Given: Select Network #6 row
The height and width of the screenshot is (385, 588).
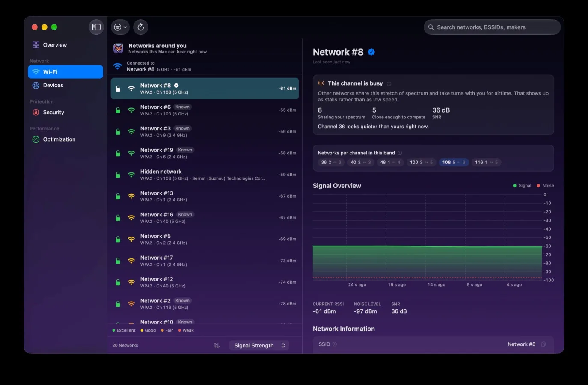Looking at the screenshot, I should (205, 110).
